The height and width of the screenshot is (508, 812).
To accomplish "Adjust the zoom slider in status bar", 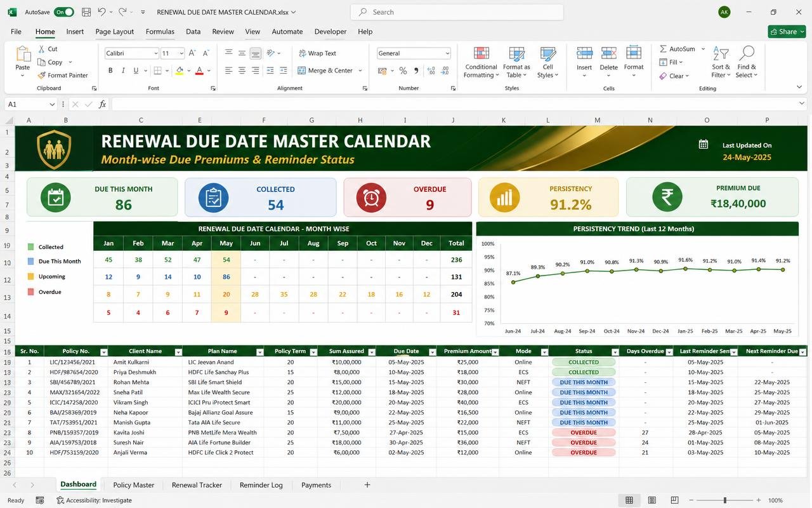I will click(724, 500).
